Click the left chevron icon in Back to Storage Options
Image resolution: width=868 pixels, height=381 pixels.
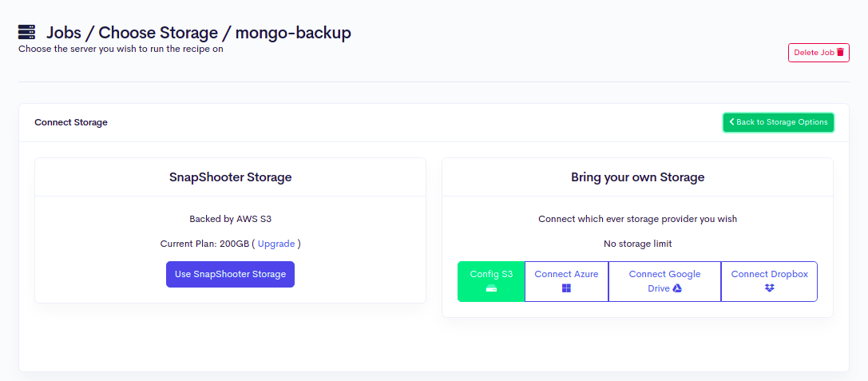point(731,122)
